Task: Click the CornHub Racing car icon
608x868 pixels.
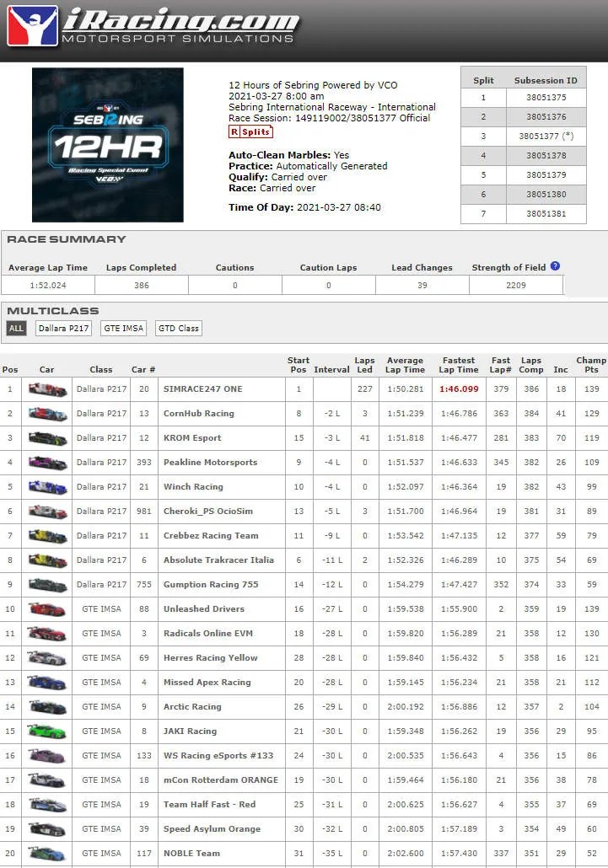Action: [x=47, y=414]
